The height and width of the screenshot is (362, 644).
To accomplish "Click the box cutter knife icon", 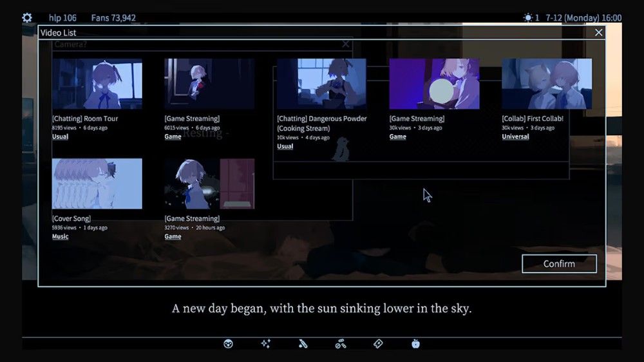I will 303,344.
